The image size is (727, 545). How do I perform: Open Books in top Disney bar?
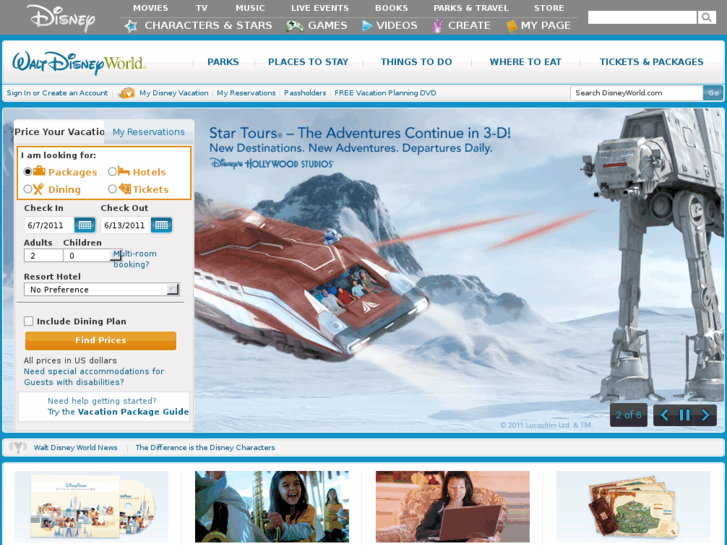[391, 8]
